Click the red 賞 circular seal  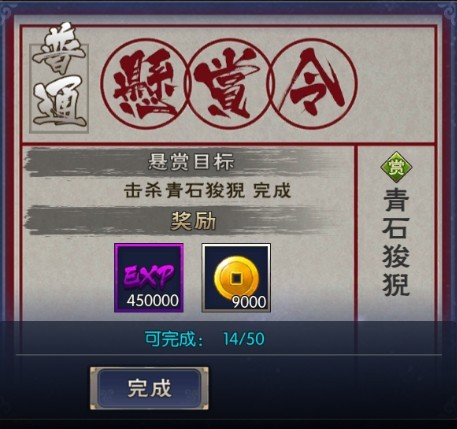tap(229, 83)
